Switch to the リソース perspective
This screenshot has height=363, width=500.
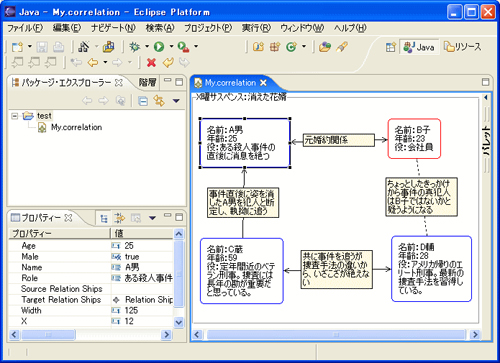tap(463, 47)
